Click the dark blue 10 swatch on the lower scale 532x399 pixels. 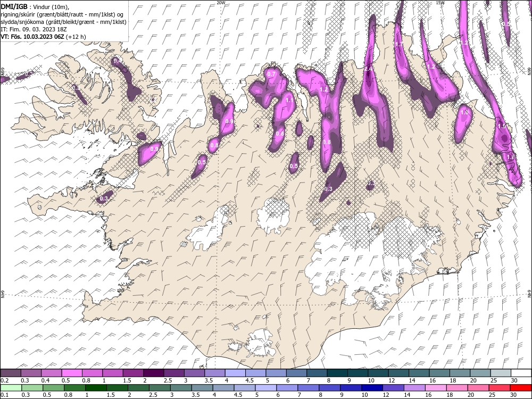(x=372, y=388)
